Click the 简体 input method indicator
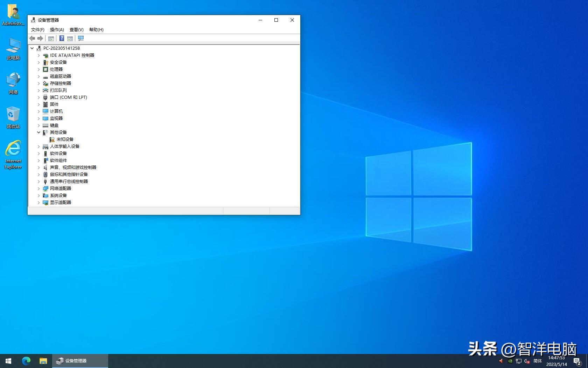 pos(537,361)
